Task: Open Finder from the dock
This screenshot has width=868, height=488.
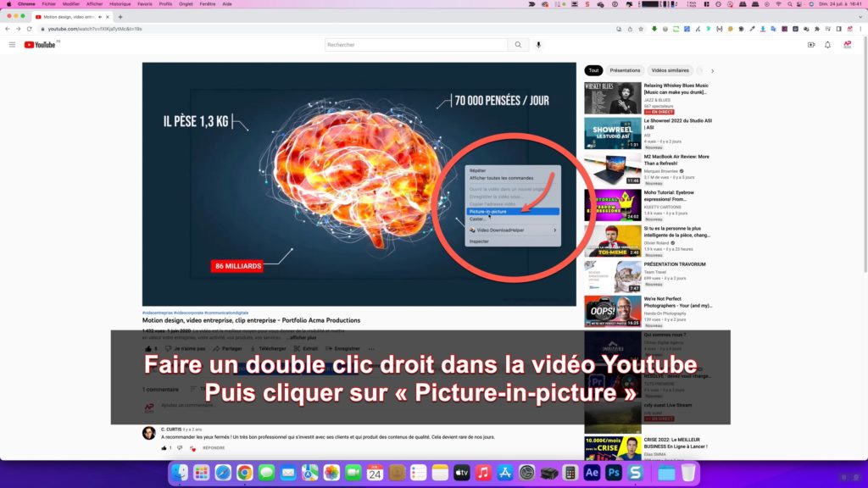Action: 180,473
